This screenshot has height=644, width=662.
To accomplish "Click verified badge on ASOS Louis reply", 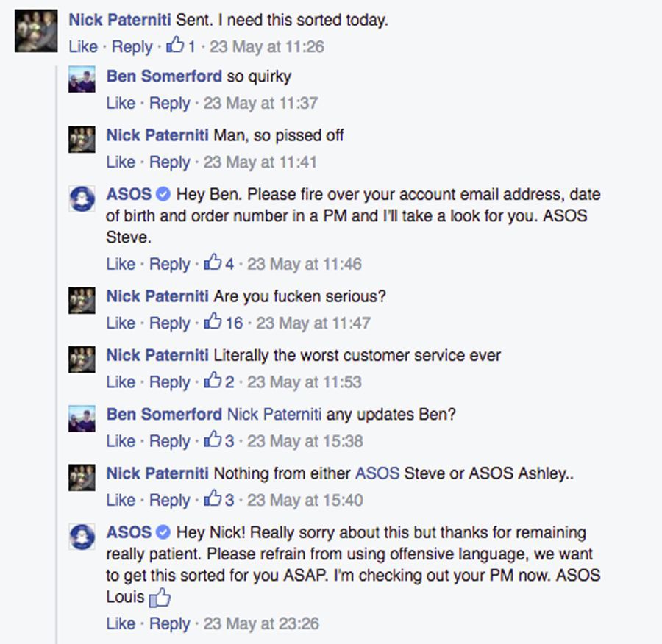I will [x=163, y=532].
